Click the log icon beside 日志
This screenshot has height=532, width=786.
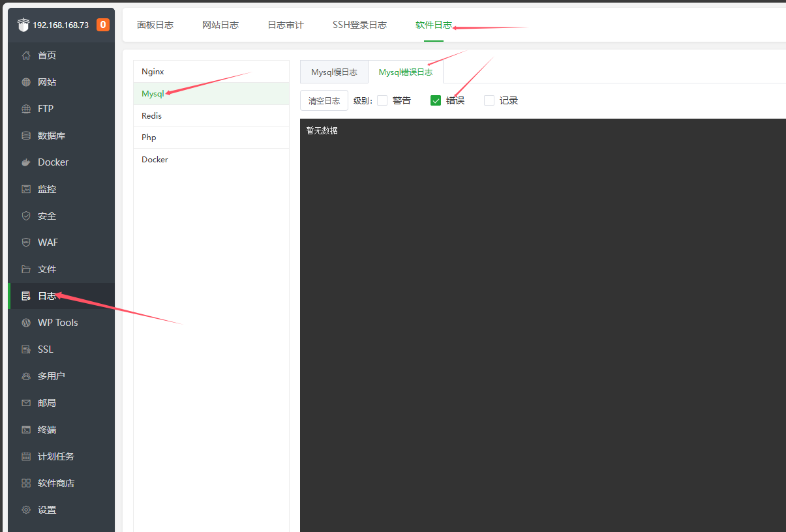26,296
